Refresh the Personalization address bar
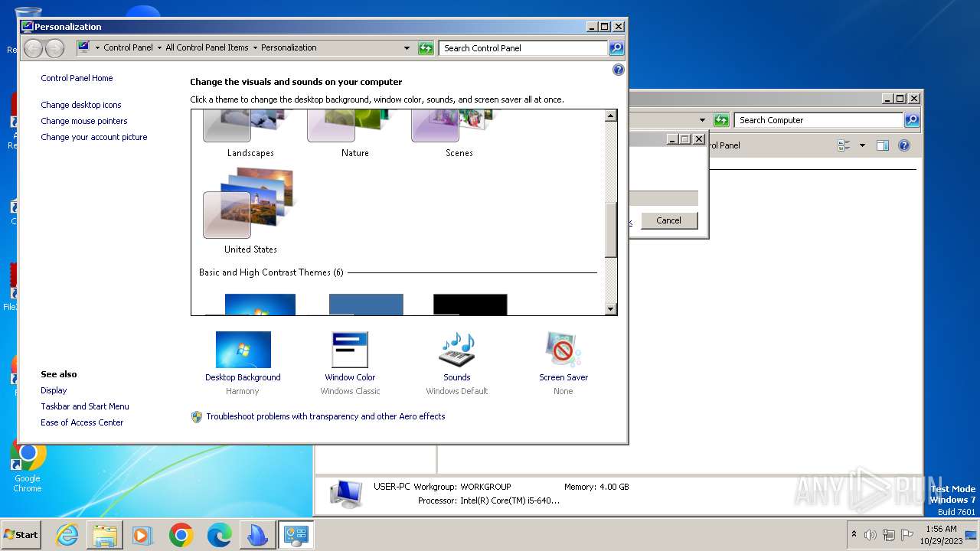Image resolution: width=980 pixels, height=551 pixels. point(426,48)
